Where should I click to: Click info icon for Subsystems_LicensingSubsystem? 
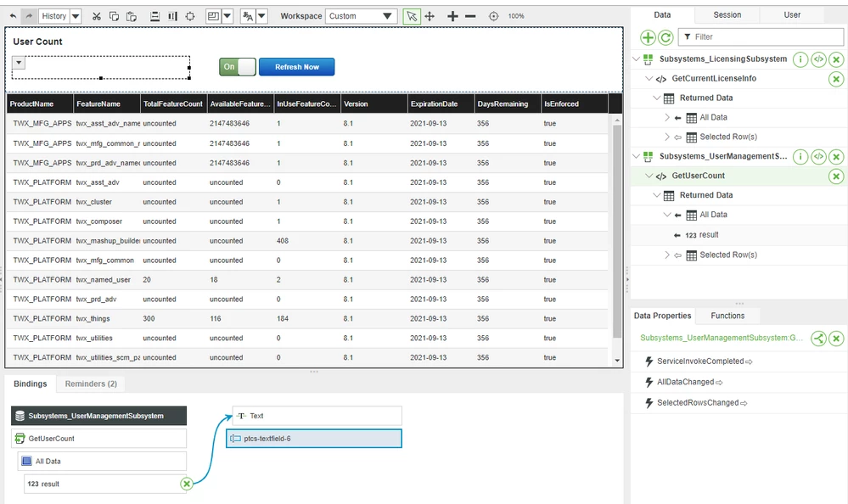point(800,59)
